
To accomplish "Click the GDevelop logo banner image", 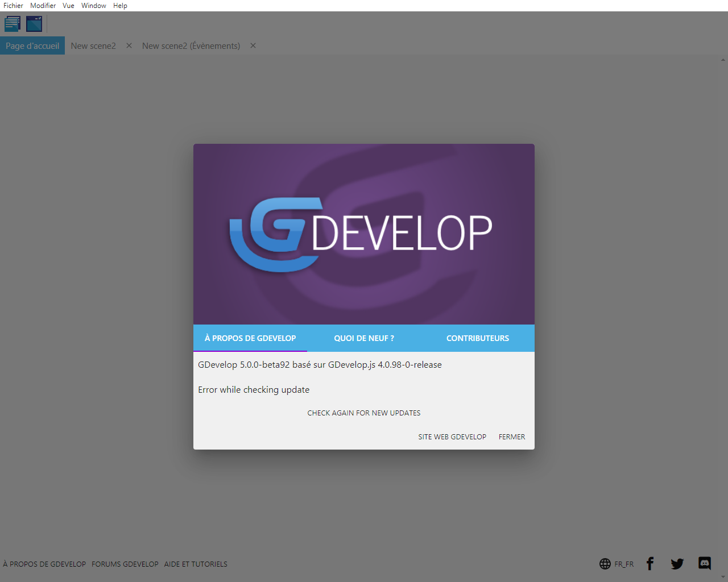I will [x=364, y=234].
